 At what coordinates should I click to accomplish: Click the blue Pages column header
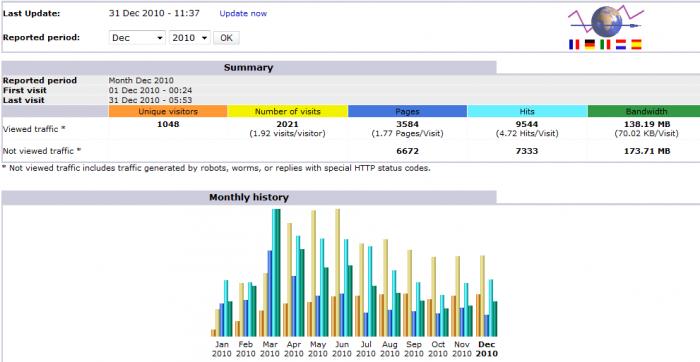[407, 111]
